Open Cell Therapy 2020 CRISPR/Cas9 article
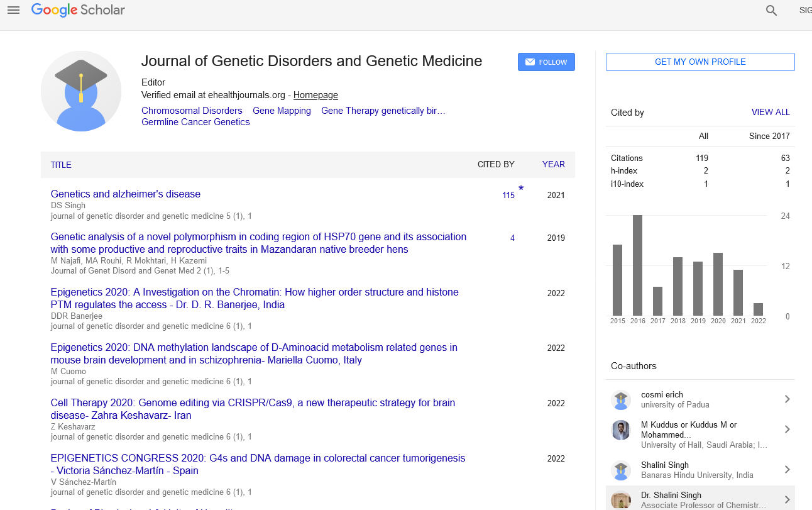The height and width of the screenshot is (510, 812). point(253,409)
